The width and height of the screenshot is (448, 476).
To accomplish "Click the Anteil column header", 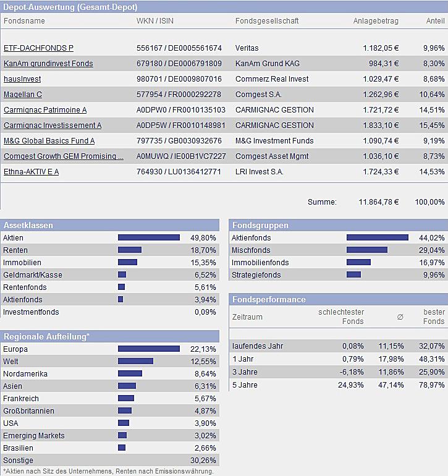I will pos(435,21).
